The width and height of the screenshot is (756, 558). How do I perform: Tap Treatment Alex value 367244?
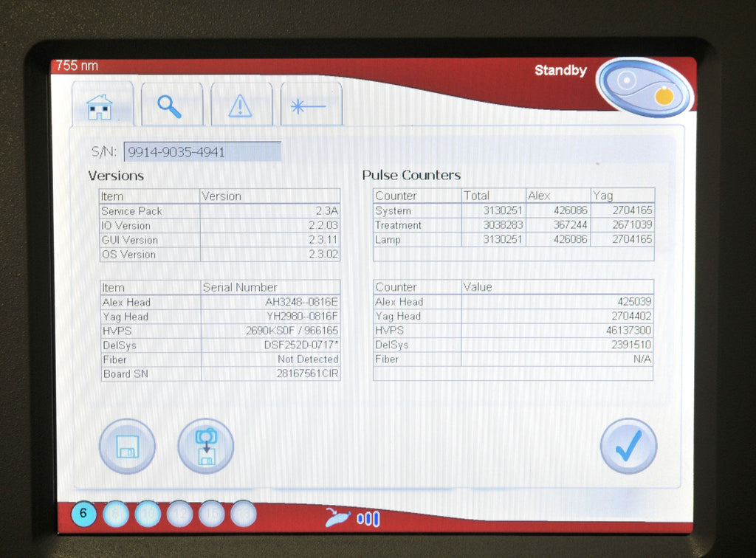[x=571, y=225]
